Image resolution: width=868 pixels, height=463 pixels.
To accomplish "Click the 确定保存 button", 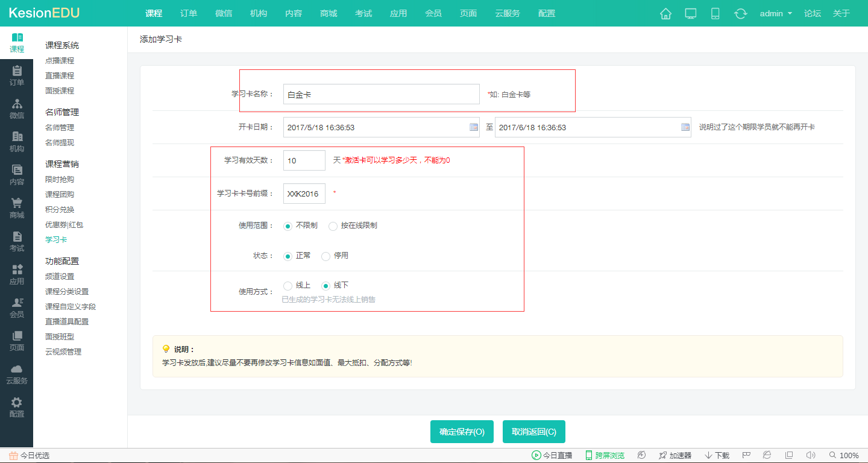I will tap(462, 432).
